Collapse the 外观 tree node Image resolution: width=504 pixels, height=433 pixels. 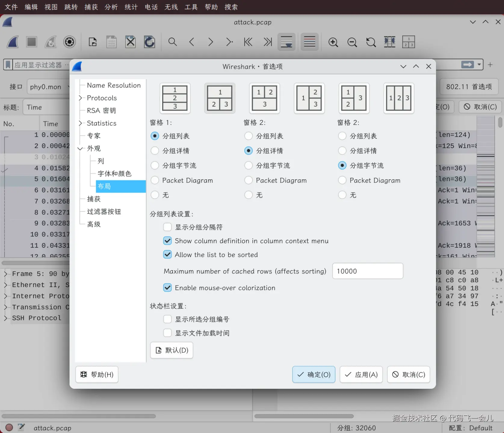click(80, 149)
